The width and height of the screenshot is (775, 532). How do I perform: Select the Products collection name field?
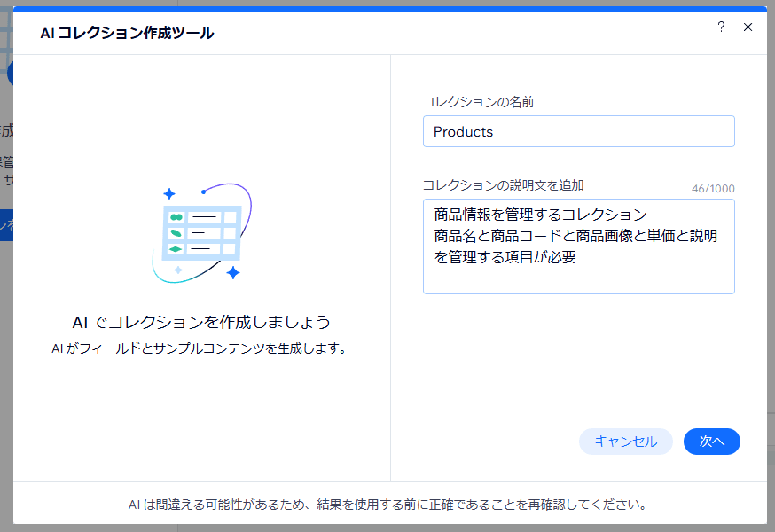(x=578, y=130)
